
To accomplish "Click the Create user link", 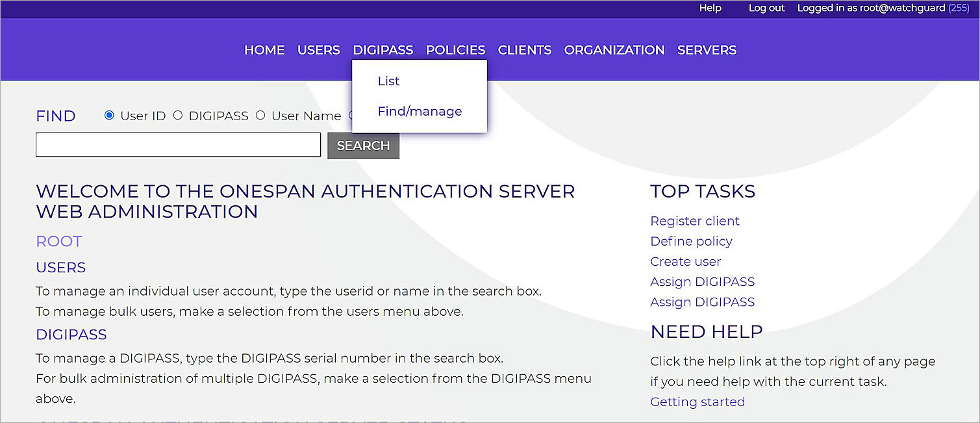I will [685, 261].
